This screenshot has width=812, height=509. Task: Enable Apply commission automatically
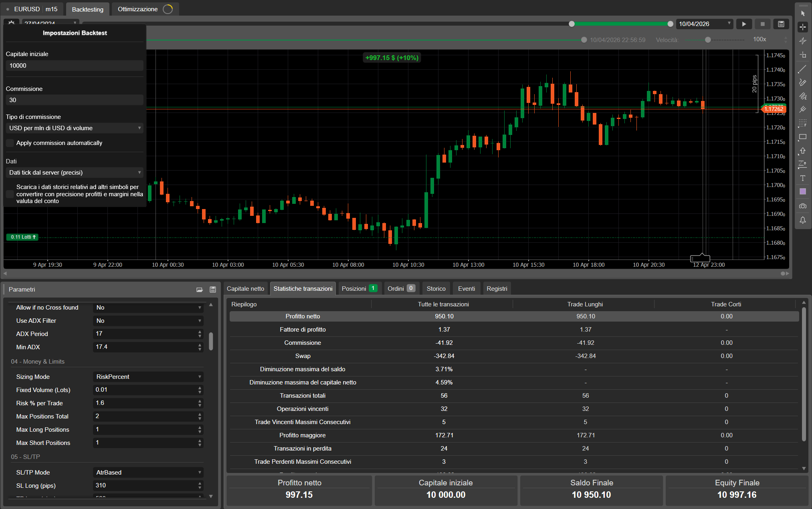click(10, 143)
